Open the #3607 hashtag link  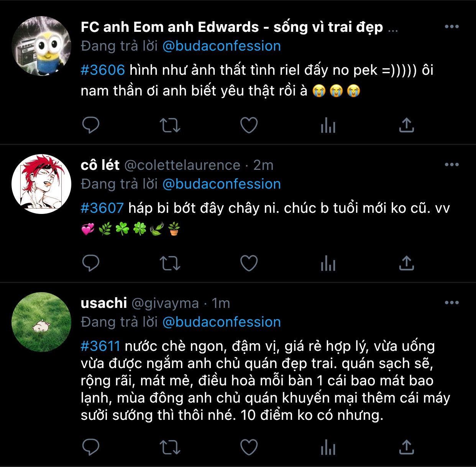point(102,208)
